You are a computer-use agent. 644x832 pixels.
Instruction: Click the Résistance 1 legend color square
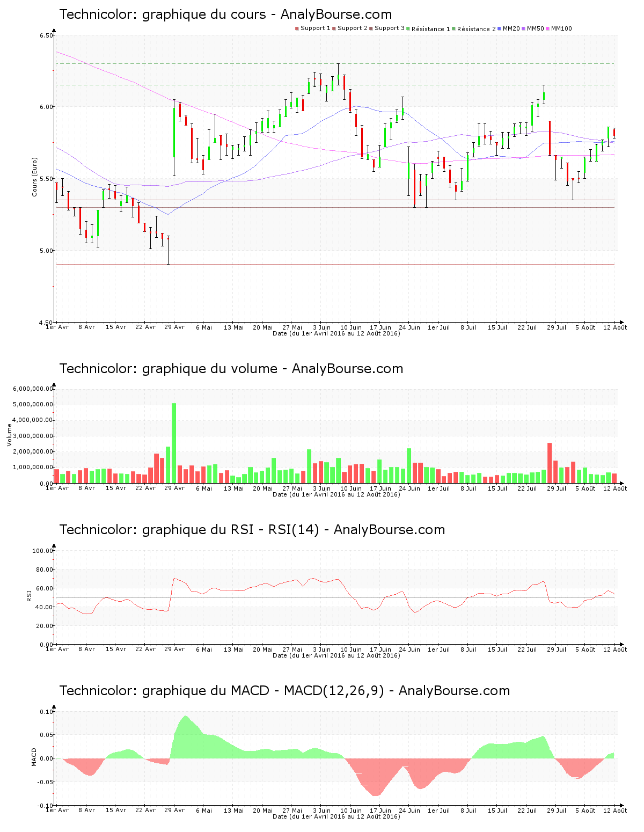(408, 28)
